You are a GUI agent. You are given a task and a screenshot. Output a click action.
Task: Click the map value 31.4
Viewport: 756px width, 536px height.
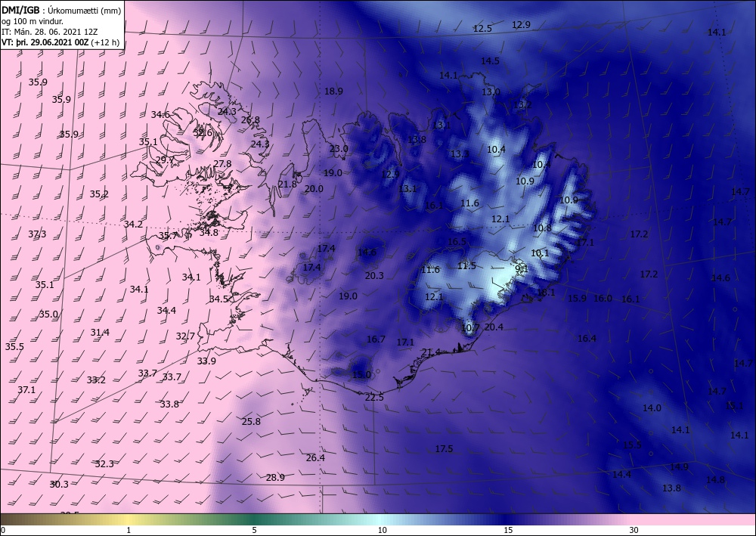point(100,332)
